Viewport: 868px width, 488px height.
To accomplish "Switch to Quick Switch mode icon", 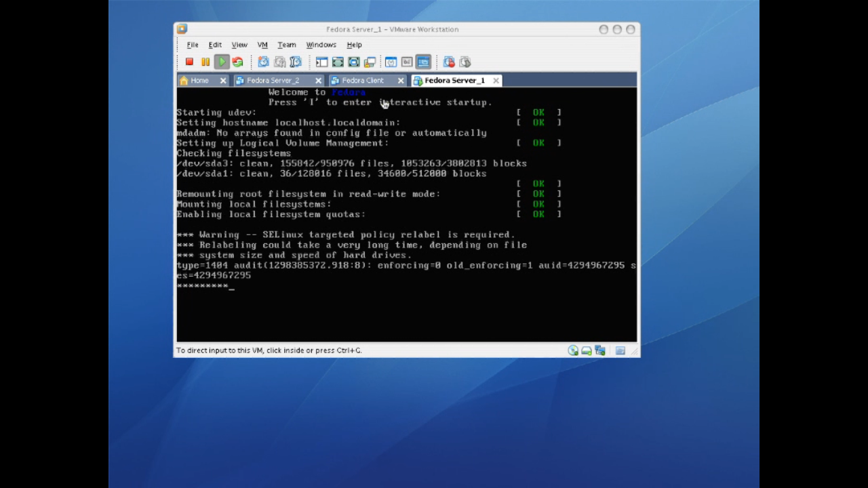I will [338, 62].
